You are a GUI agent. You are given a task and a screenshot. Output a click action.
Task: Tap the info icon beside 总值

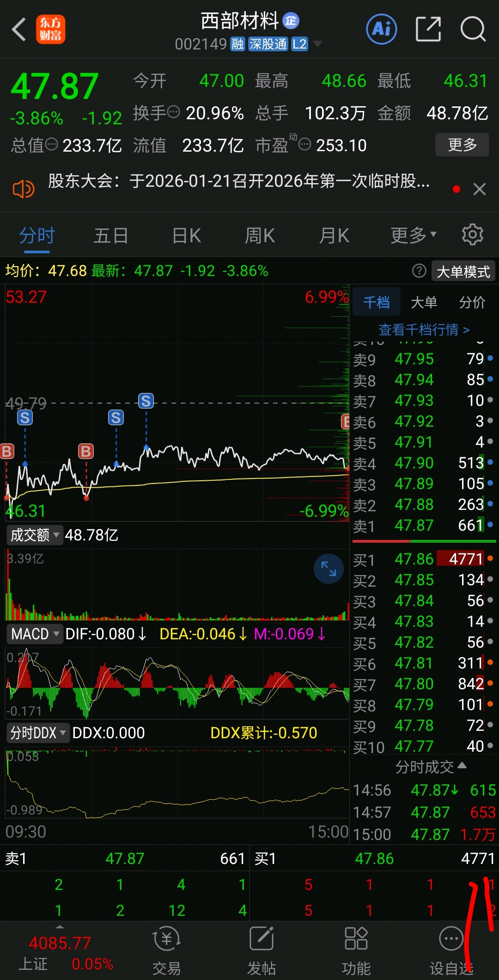(x=52, y=144)
